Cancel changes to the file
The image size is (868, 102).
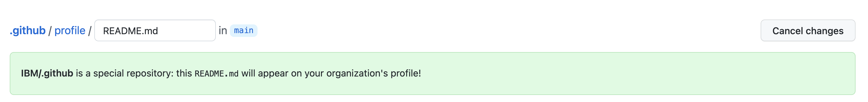[x=808, y=31]
